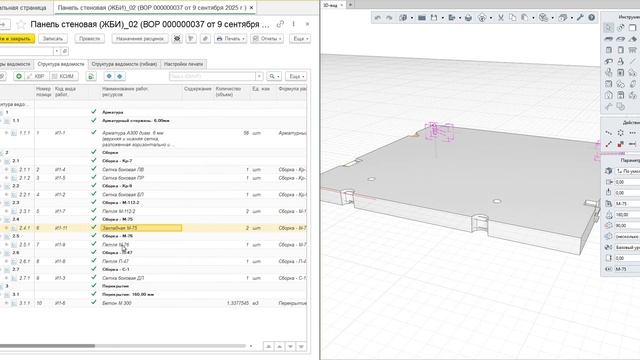This screenshot has width=640, height=360.
Task: Click the search input field above the table
Action: point(212,76)
